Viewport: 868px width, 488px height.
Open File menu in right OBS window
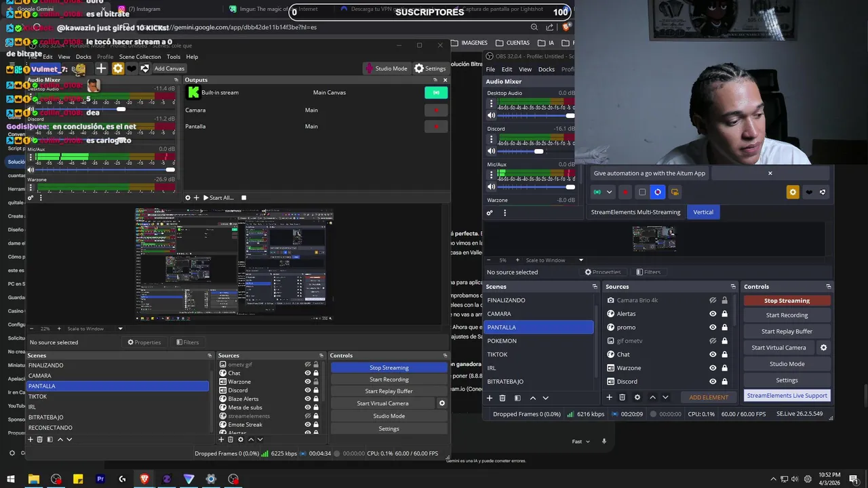tap(490, 69)
